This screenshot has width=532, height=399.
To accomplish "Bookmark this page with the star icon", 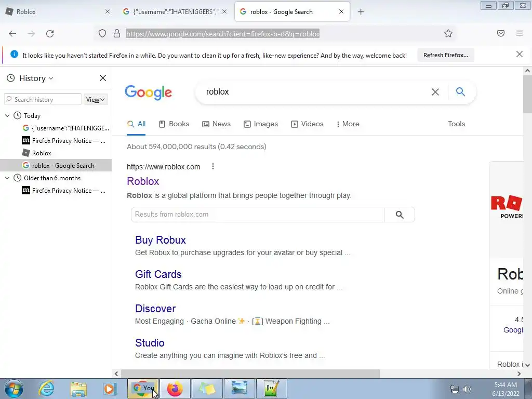I will 448,33.
